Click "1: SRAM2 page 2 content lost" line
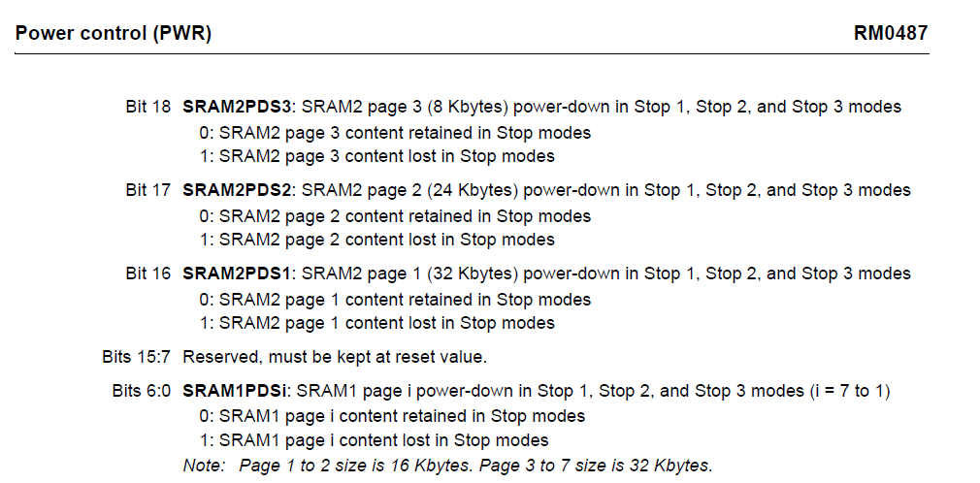Screen dimensions: 980x483 [x=376, y=240]
